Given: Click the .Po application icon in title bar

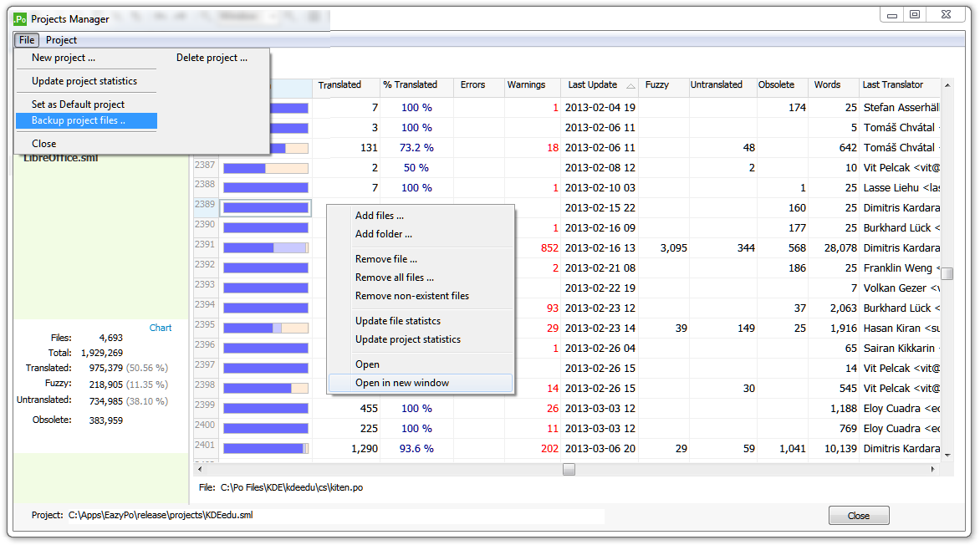Looking at the screenshot, I should 19,18.
